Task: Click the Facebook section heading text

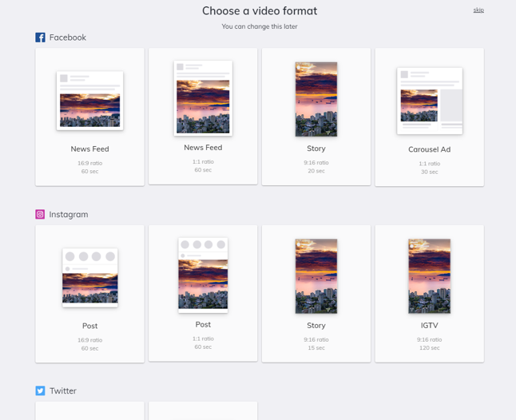Action: tap(68, 38)
